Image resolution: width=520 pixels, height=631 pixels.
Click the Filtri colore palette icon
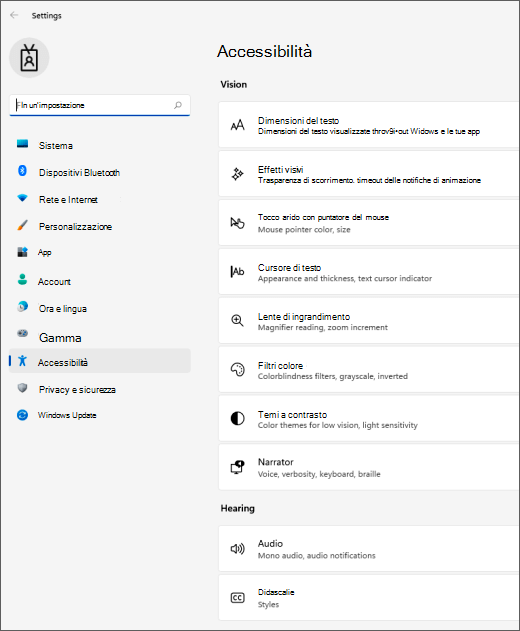[237, 369]
